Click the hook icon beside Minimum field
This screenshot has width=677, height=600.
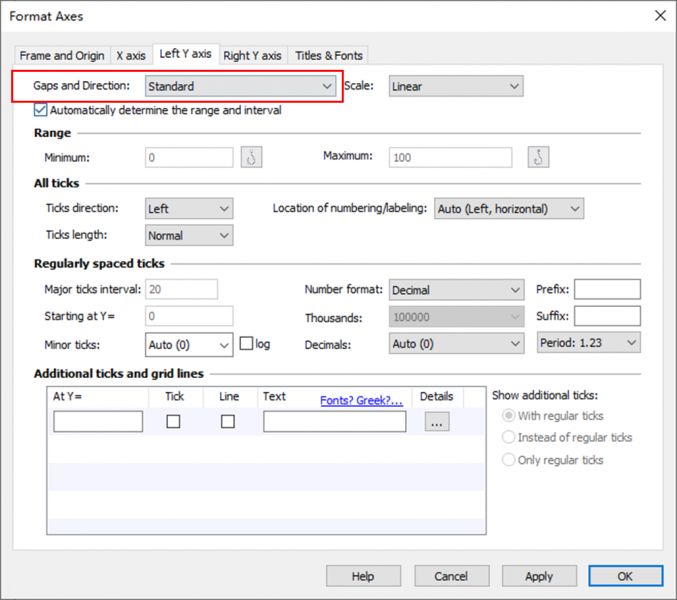click(x=251, y=158)
